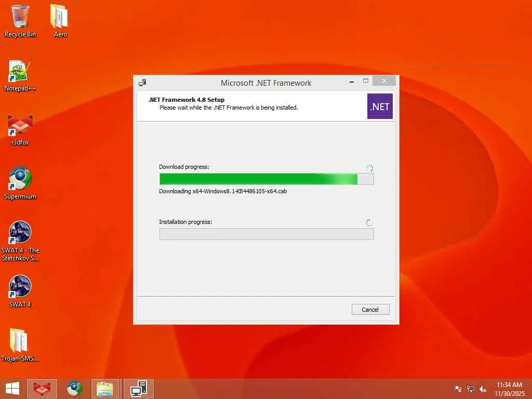Select the Supermium desktop shortcut
Viewport: 532px width, 399px height.
click(x=20, y=183)
